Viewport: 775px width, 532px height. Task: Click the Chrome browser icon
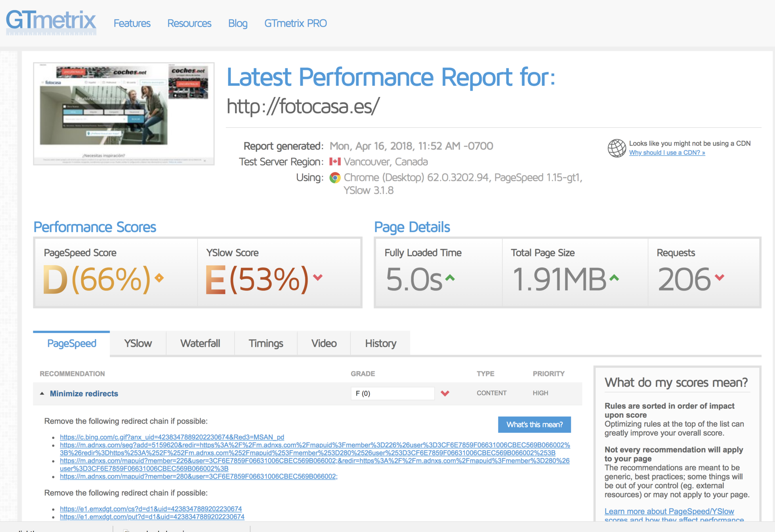335,178
